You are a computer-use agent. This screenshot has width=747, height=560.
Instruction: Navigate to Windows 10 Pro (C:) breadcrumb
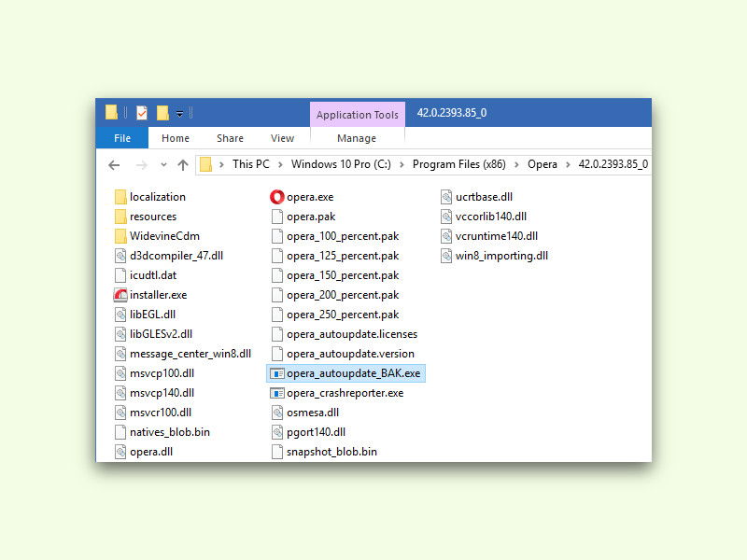click(x=341, y=164)
